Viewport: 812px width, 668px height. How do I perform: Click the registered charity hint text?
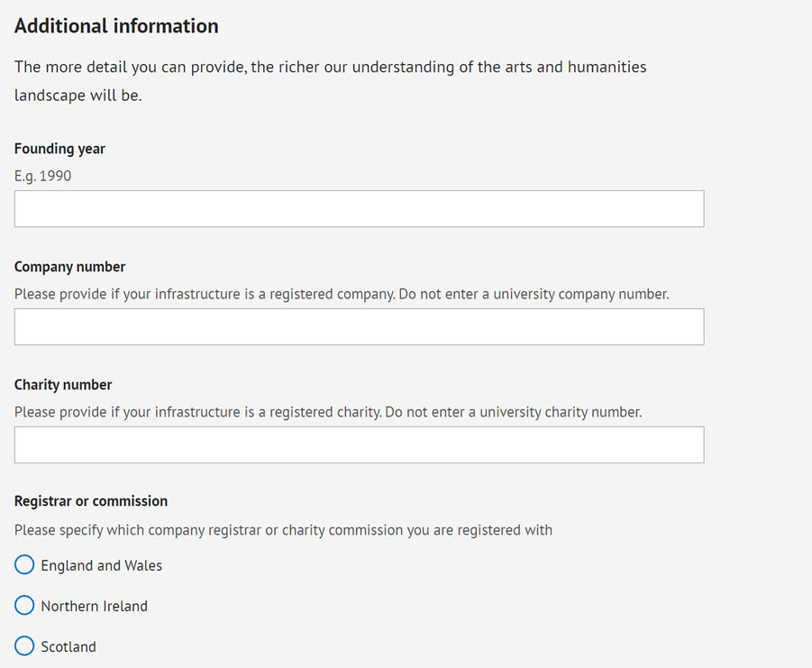[328, 412]
